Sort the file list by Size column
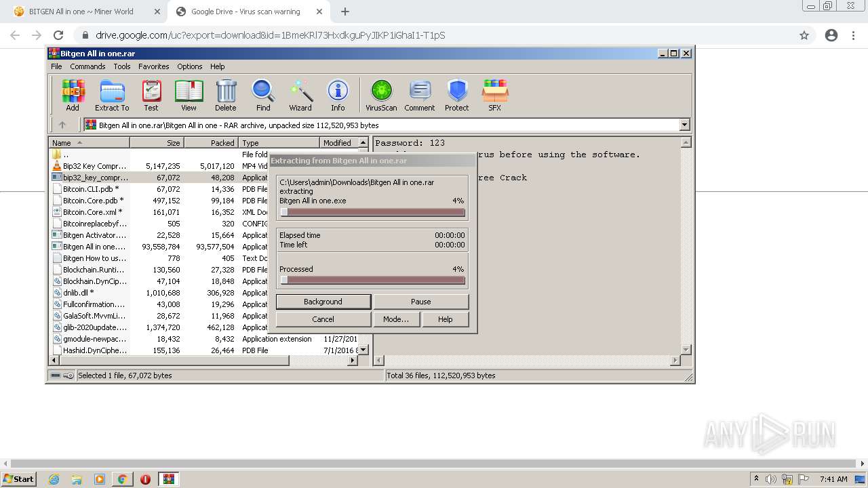 [157, 143]
